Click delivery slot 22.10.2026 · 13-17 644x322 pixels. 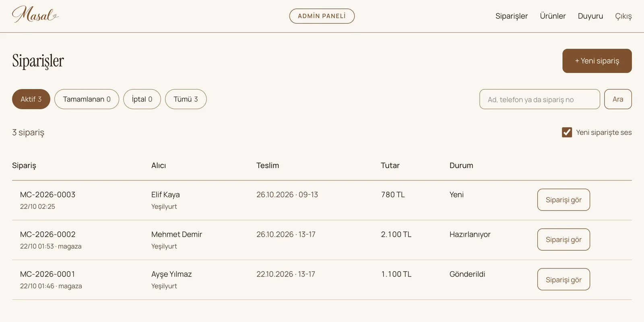tap(286, 274)
